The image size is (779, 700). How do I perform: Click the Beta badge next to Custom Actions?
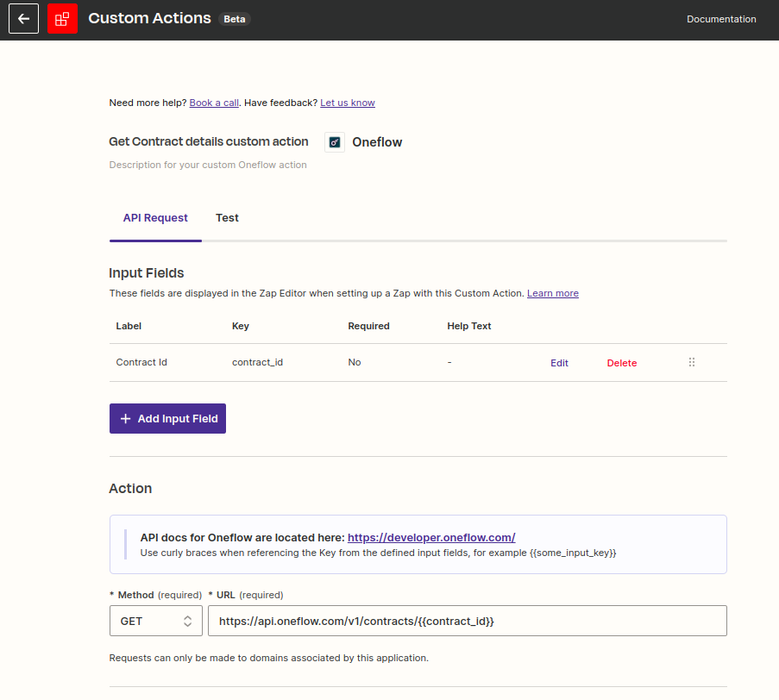tap(234, 18)
